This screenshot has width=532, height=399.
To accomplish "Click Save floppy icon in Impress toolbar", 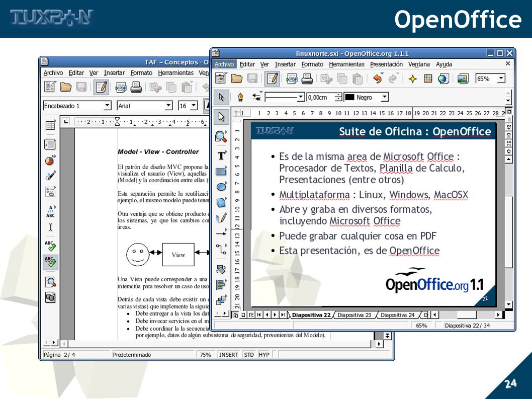I will [x=252, y=79].
